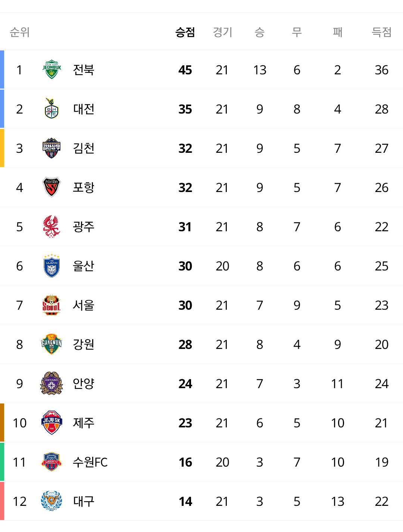Viewport: 403px width, 532px height.
Task: Select the Jeju SK crest icon
Action: (51, 423)
